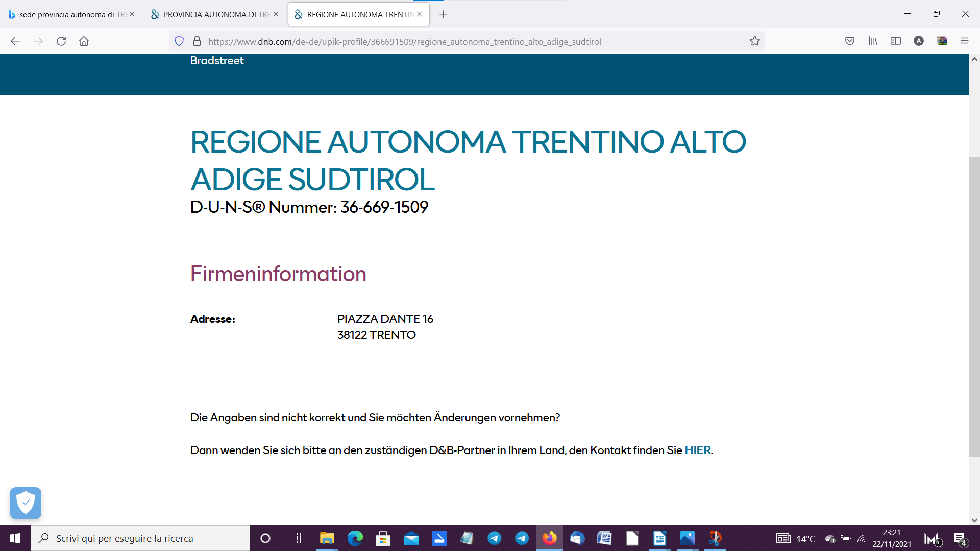Image resolution: width=980 pixels, height=551 pixels.
Task: Open notification center with 4 notifications
Action: 960,539
